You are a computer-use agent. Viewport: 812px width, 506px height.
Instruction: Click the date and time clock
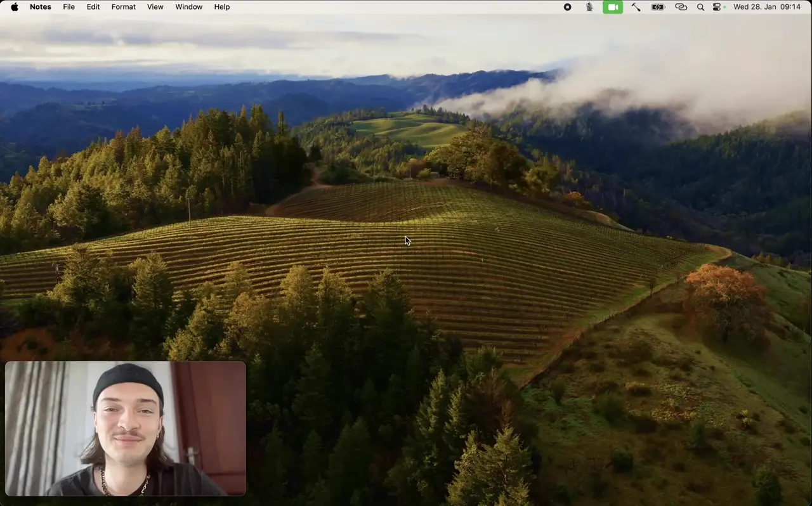point(766,7)
